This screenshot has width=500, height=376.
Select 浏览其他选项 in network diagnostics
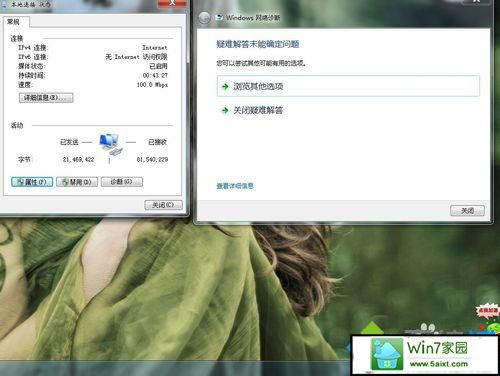pos(348,86)
